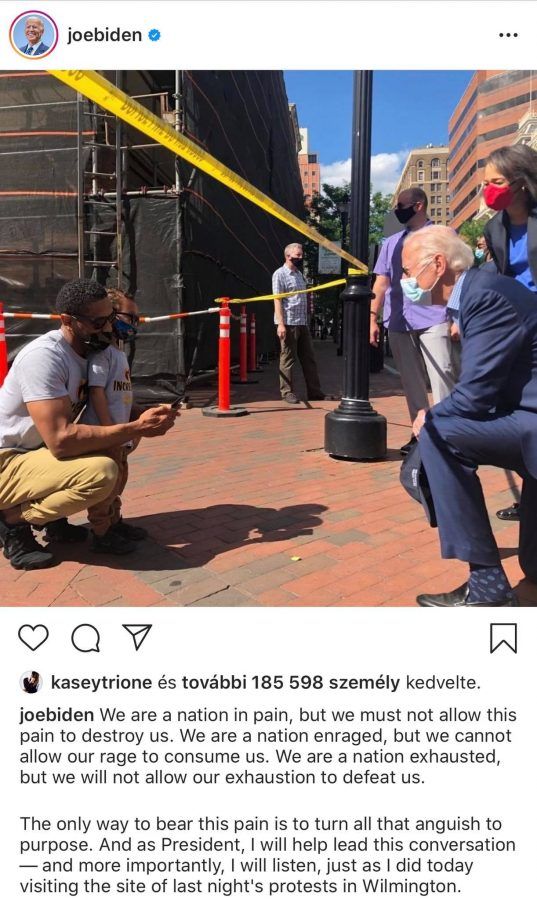The width and height of the screenshot is (537, 900).
Task: Tap the post photo of the Wilmington street
Action: tap(268, 338)
